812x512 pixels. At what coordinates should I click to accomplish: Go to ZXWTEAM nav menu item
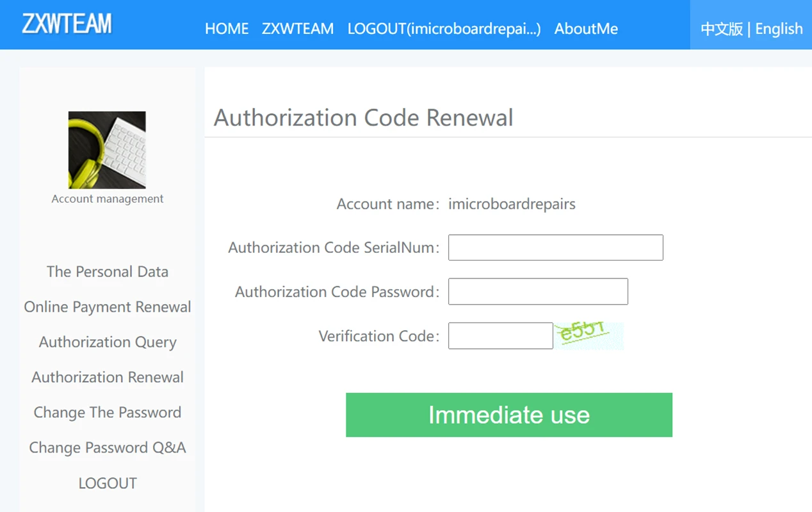[298, 29]
